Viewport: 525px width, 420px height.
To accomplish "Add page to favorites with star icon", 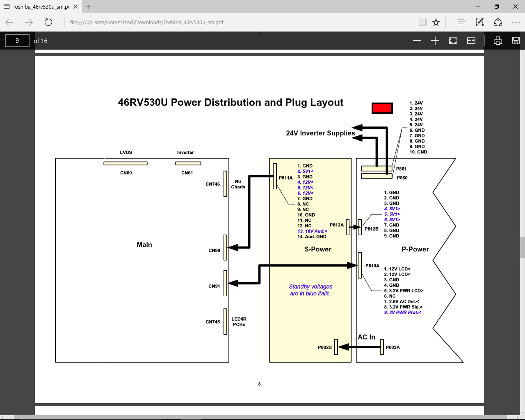I will (436, 22).
